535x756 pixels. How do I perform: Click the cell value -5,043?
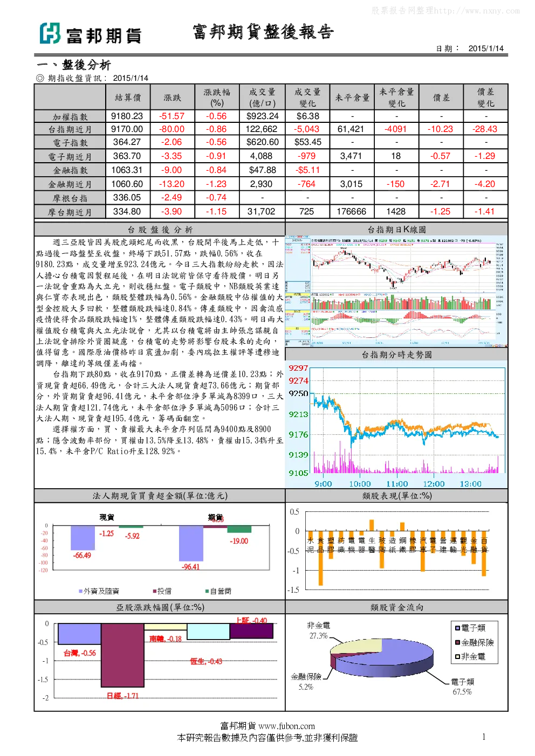pos(306,129)
